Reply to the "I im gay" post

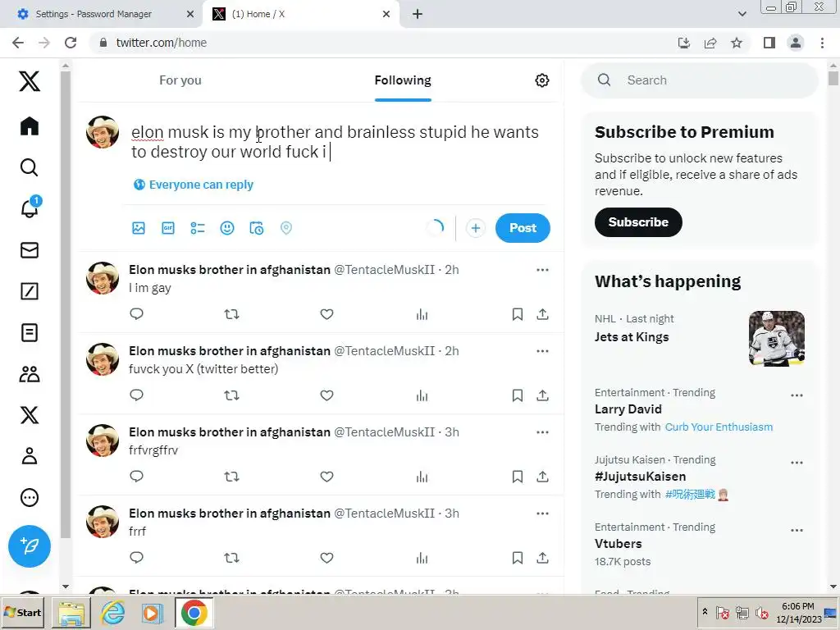click(137, 314)
